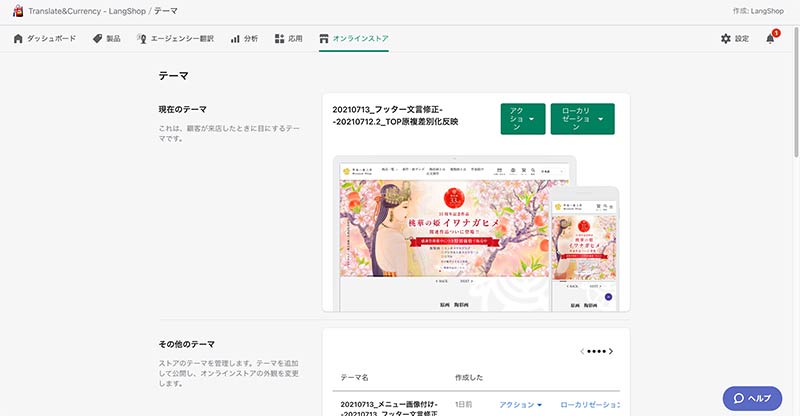Image resolution: width=800 pixels, height=416 pixels.
Task: Select the ダッシュボード tab label
Action: point(50,39)
